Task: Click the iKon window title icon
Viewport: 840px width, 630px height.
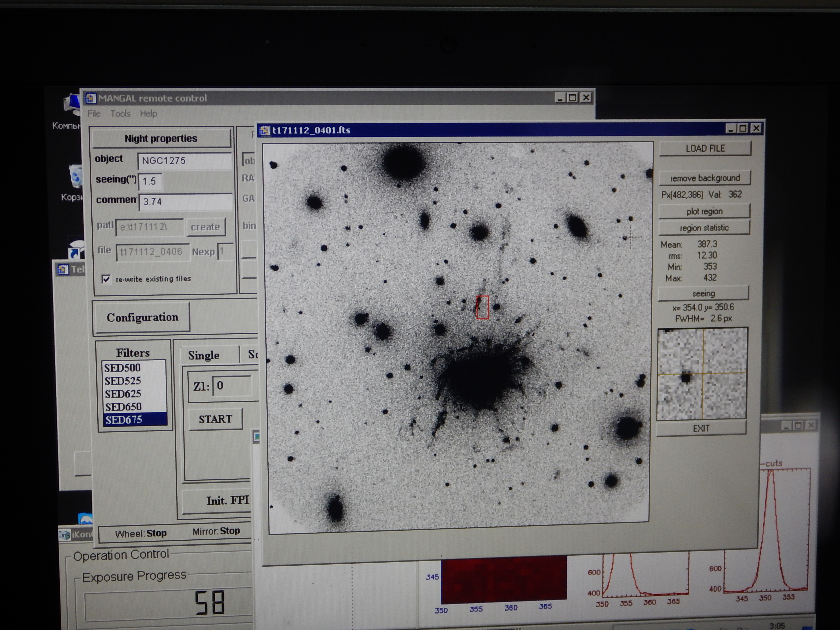Action: point(65,535)
